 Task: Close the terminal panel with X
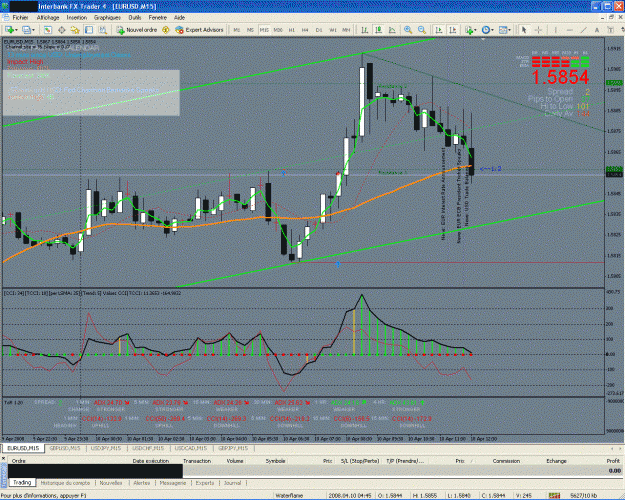(x=4, y=459)
